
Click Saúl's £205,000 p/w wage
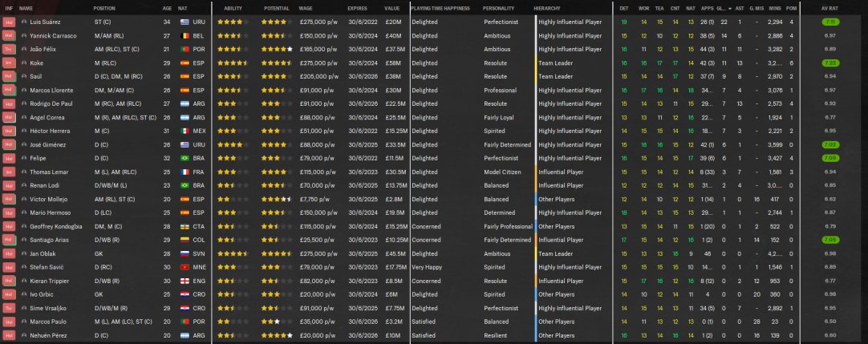tap(318, 76)
